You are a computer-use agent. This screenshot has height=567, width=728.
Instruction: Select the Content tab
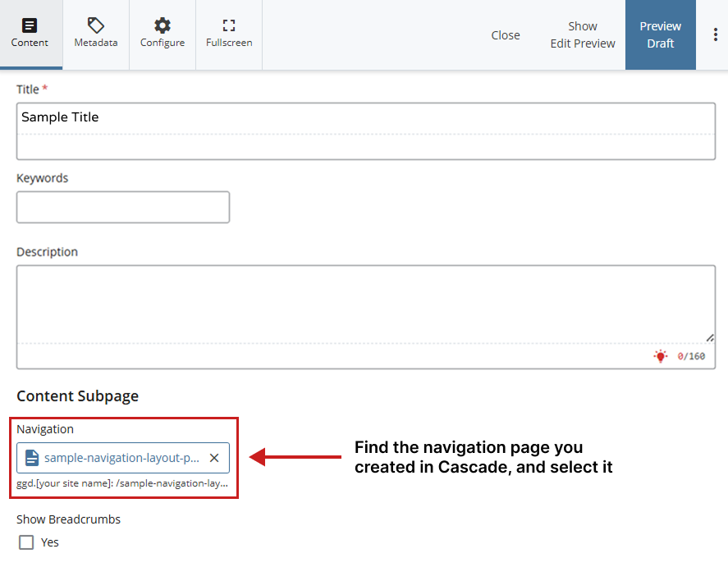point(30,34)
